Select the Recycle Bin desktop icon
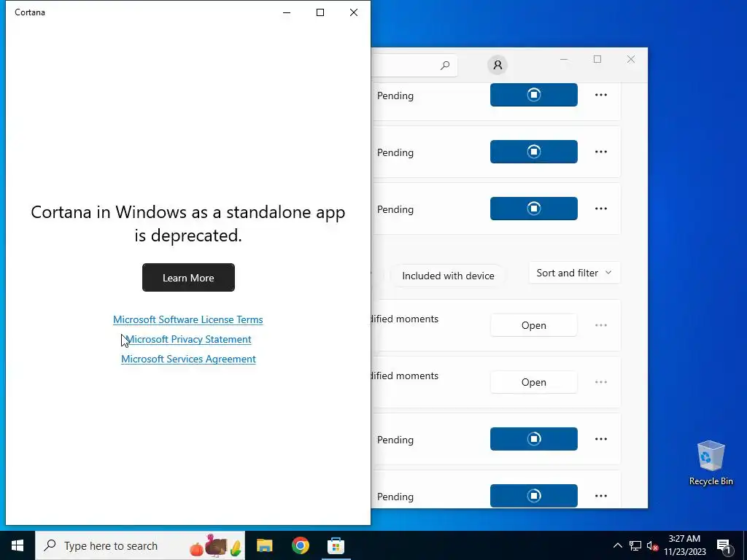This screenshot has height=560, width=747. 711,463
